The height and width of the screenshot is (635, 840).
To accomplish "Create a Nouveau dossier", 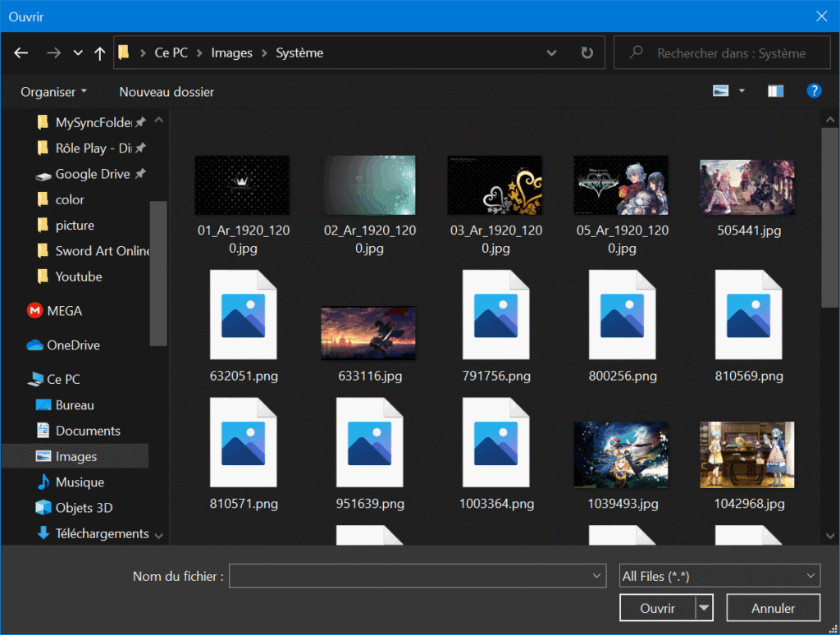I will pos(167,92).
